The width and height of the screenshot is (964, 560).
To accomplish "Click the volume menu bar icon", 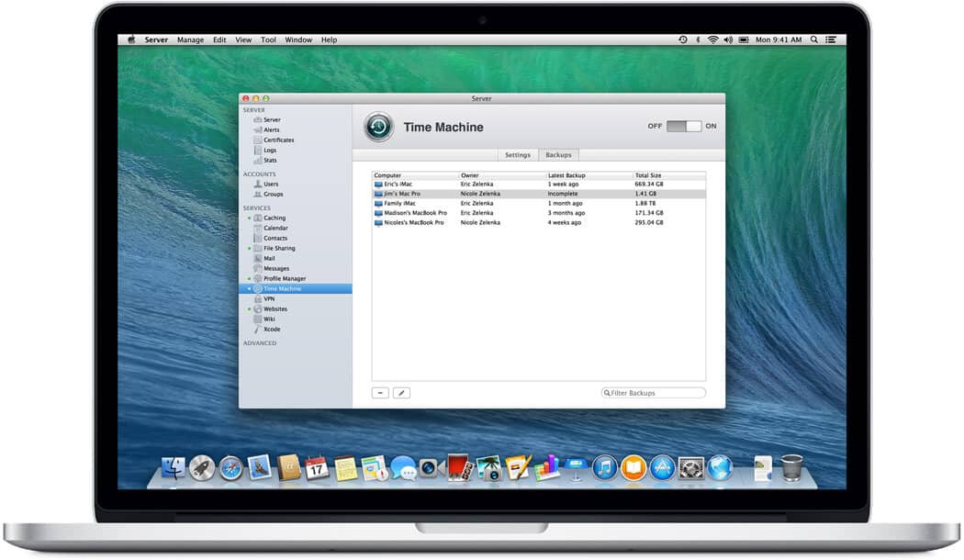I will pyautogui.click(x=729, y=39).
